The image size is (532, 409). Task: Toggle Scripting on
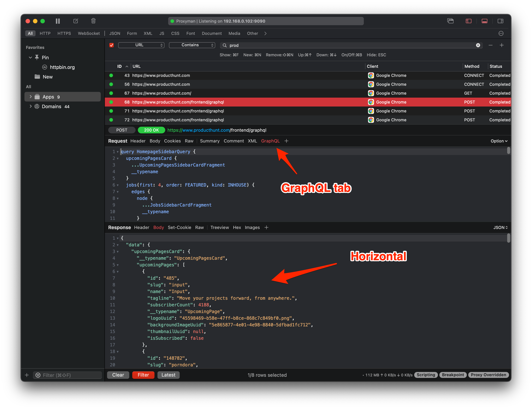click(x=426, y=375)
